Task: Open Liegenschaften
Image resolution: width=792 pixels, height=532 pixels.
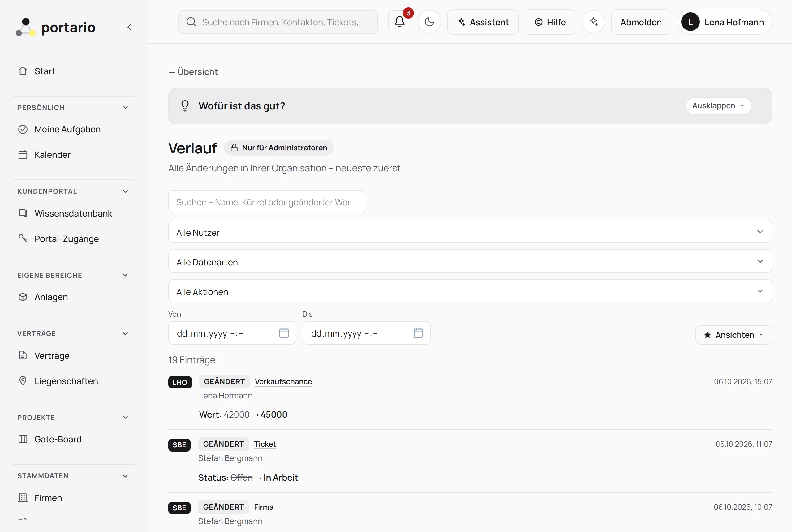Action: 74,381
